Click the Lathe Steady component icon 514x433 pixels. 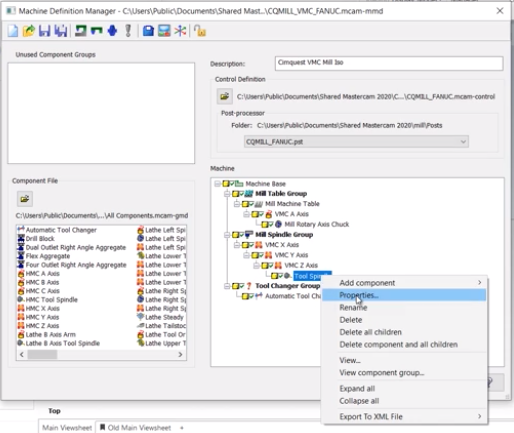point(140,317)
